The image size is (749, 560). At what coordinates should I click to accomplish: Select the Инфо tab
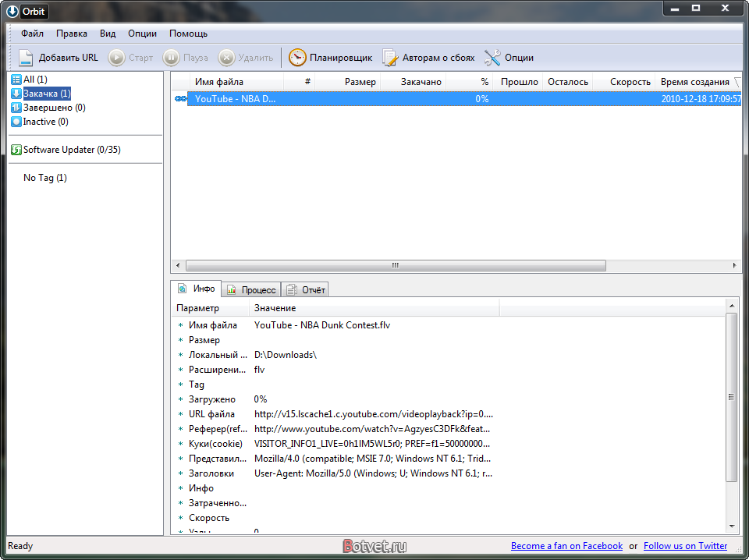pyautogui.click(x=197, y=289)
